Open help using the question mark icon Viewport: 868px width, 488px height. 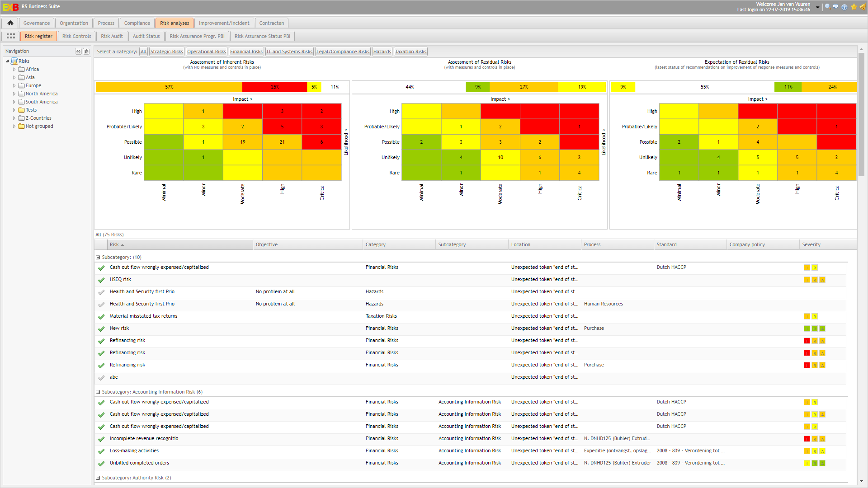[844, 6]
